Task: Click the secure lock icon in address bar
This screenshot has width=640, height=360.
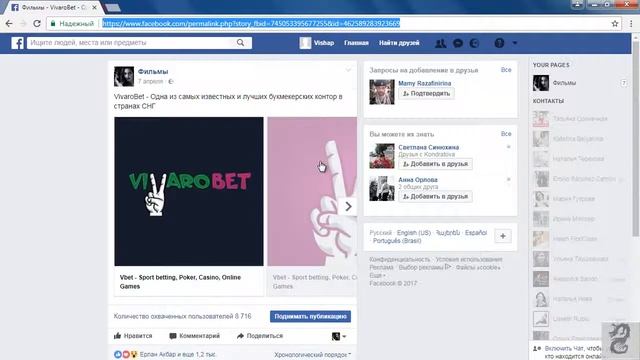Action: [53, 24]
